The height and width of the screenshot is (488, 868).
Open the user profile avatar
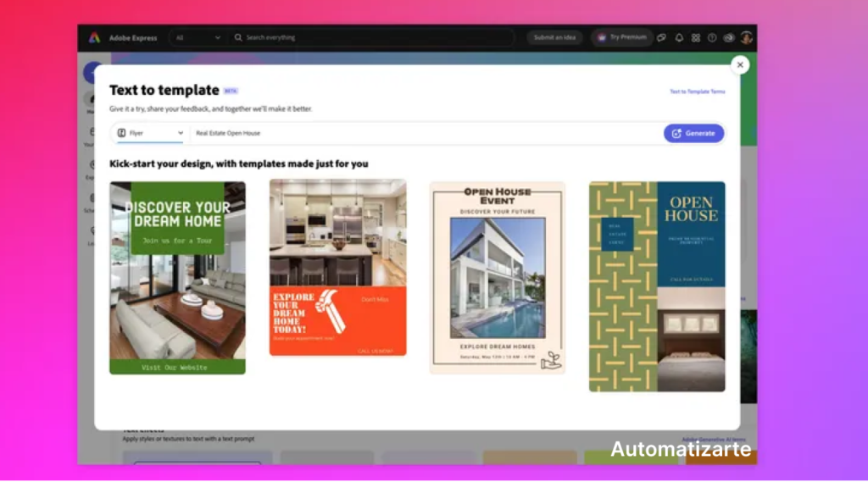pos(746,37)
